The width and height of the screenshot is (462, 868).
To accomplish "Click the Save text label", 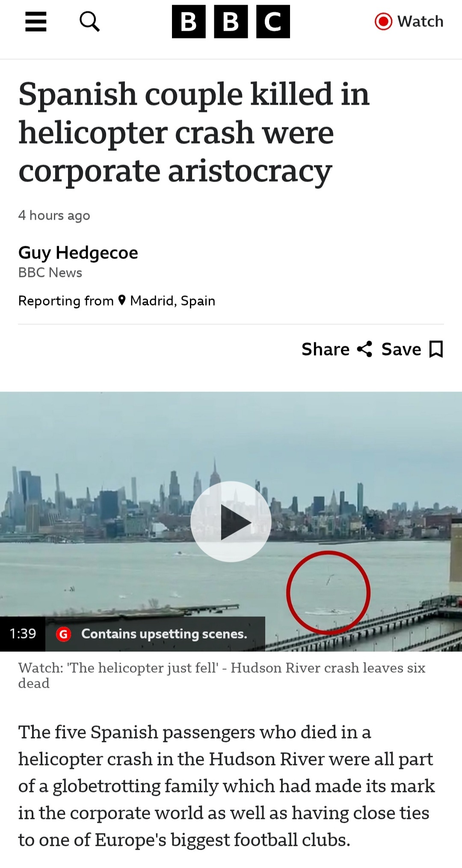I will click(401, 349).
